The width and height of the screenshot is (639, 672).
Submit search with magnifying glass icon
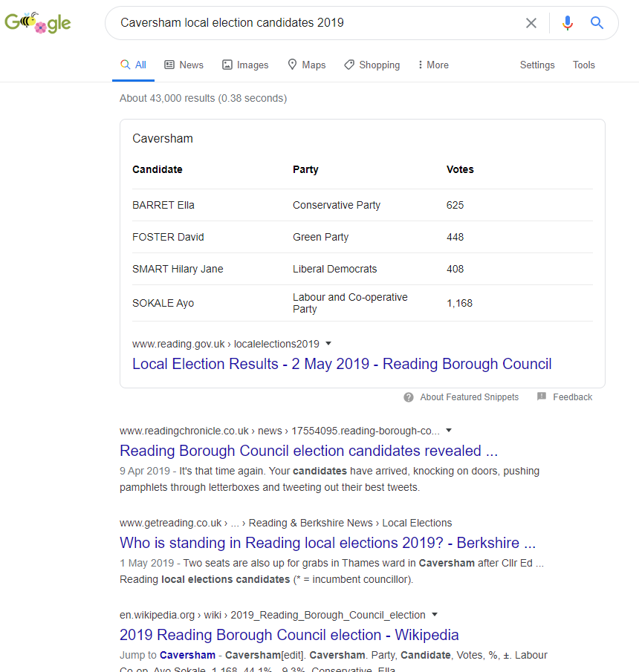pos(597,23)
